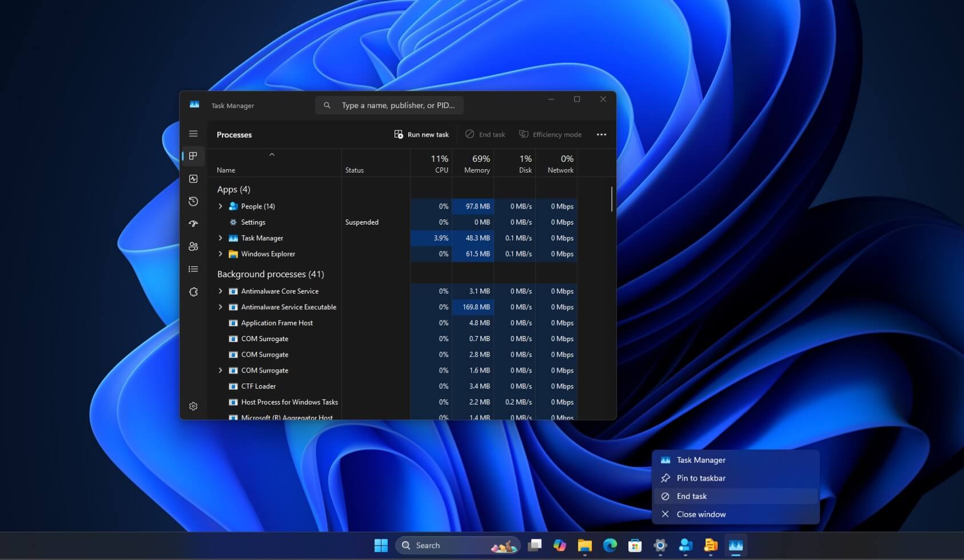Open the App history panel
Screen dimensions: 964x560
click(194, 201)
